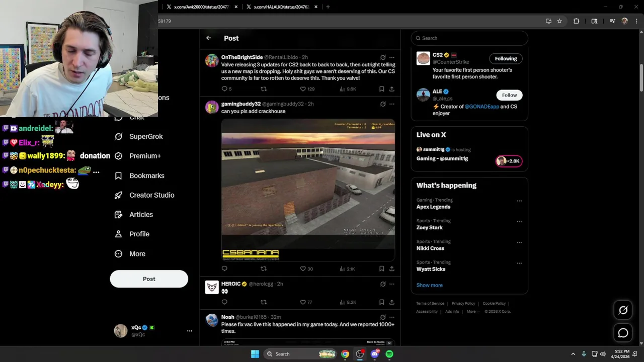Image resolution: width=644 pixels, height=362 pixels.
Task: Click the taskbar Search box
Action: tap(300, 354)
